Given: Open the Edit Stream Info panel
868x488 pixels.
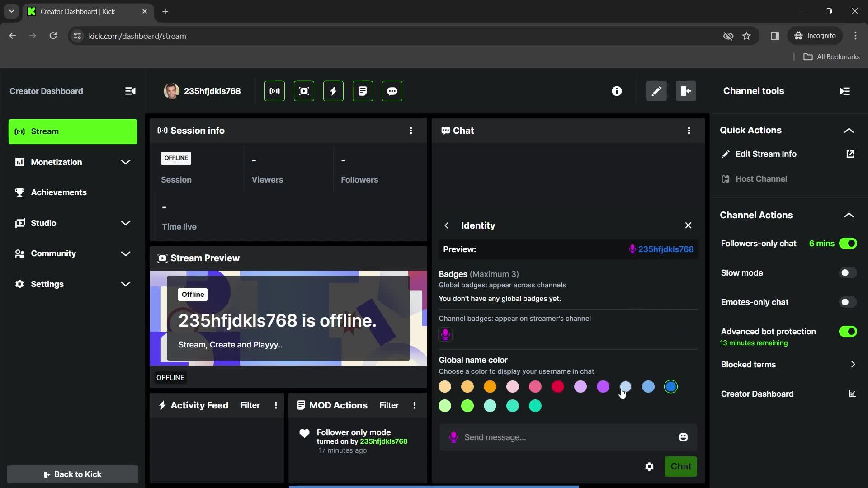Looking at the screenshot, I should click(x=765, y=154).
